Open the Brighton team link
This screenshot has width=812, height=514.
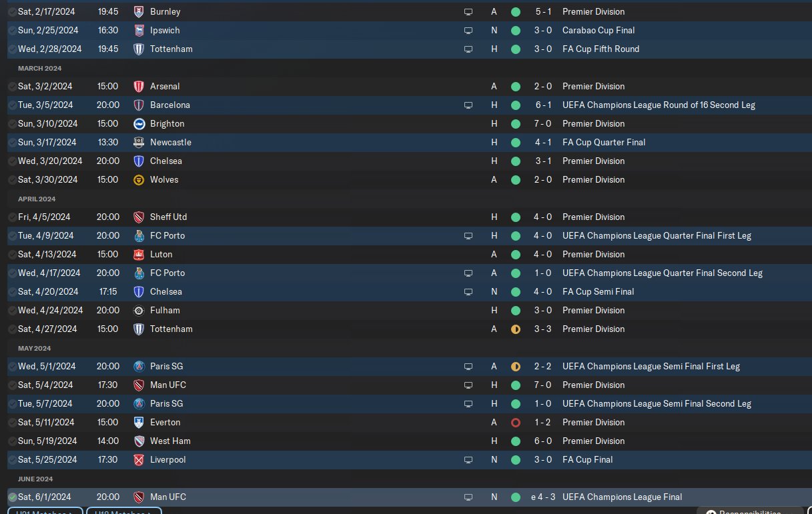[167, 123]
